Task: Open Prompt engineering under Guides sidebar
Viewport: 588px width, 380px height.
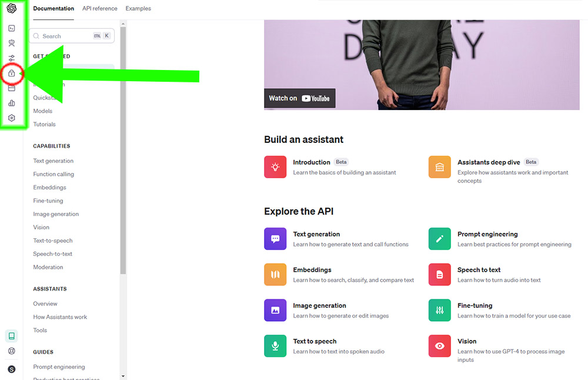Action: pyautogui.click(x=59, y=367)
